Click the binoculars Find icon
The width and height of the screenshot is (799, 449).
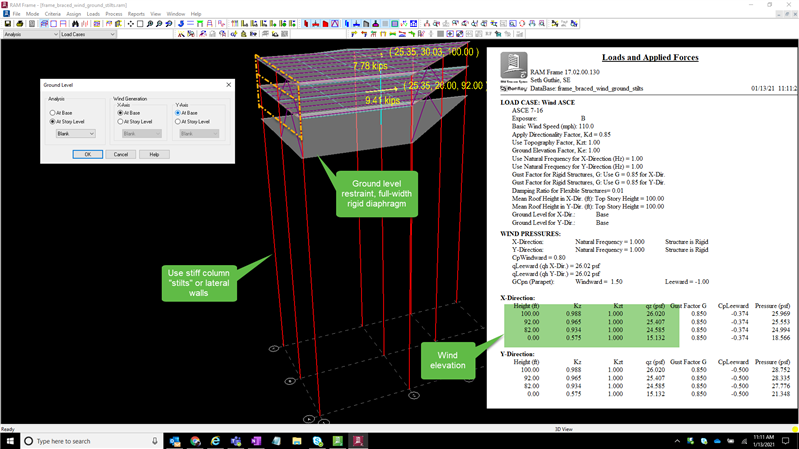tap(75, 24)
